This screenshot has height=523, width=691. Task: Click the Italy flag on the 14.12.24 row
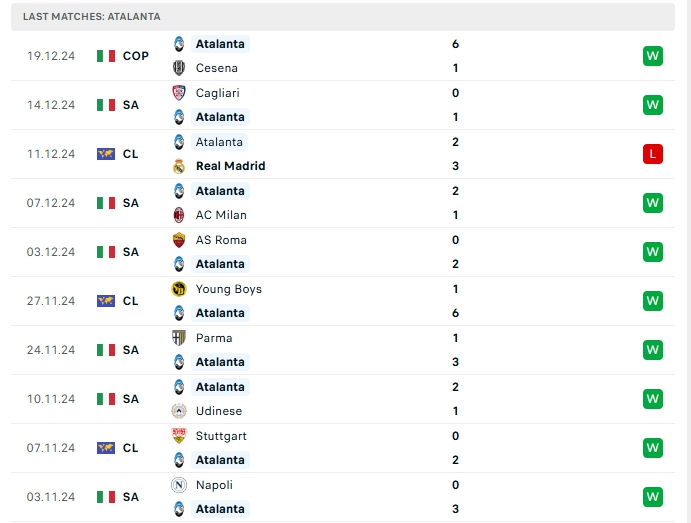pyautogui.click(x=106, y=105)
